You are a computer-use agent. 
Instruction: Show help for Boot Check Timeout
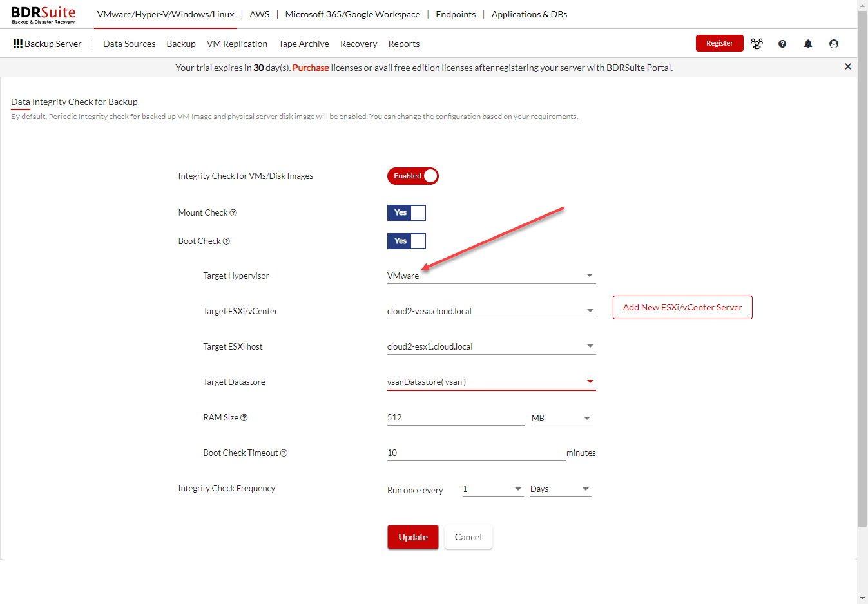284,453
